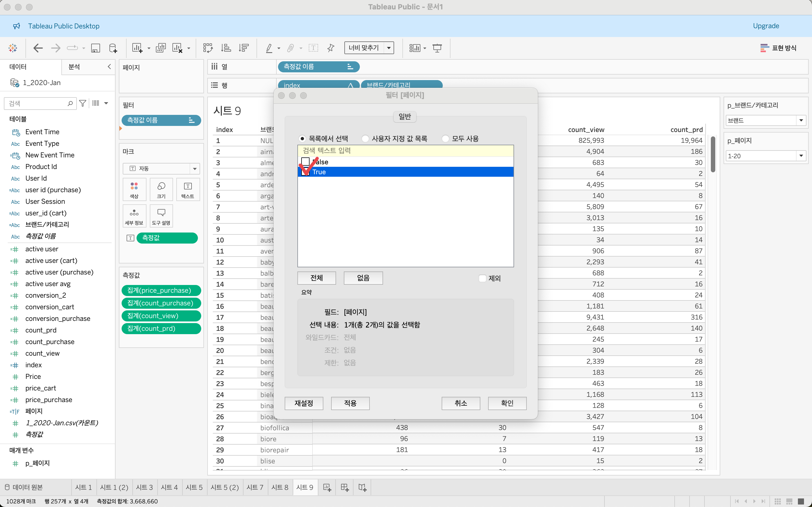812x507 pixels.
Task: Click the add new data source icon
Action: tap(113, 48)
